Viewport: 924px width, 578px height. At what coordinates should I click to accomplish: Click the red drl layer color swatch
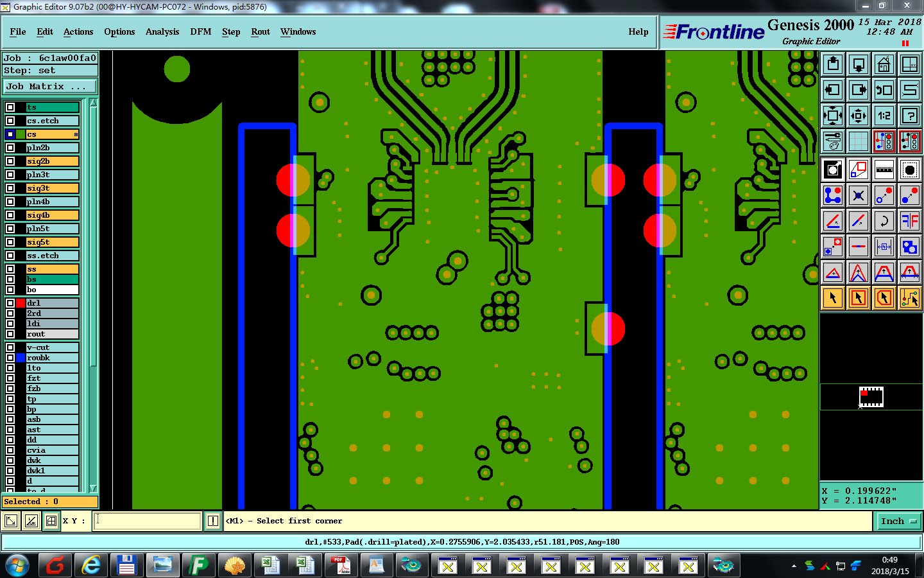coord(21,303)
